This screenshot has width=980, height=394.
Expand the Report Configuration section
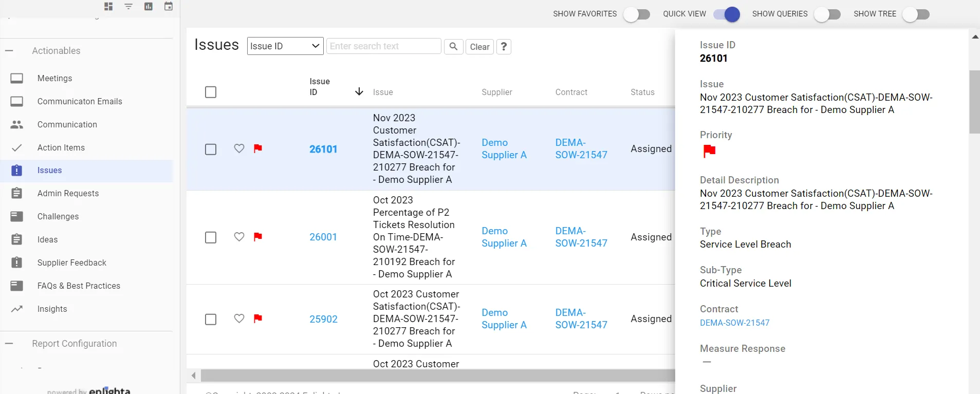pyautogui.click(x=9, y=344)
